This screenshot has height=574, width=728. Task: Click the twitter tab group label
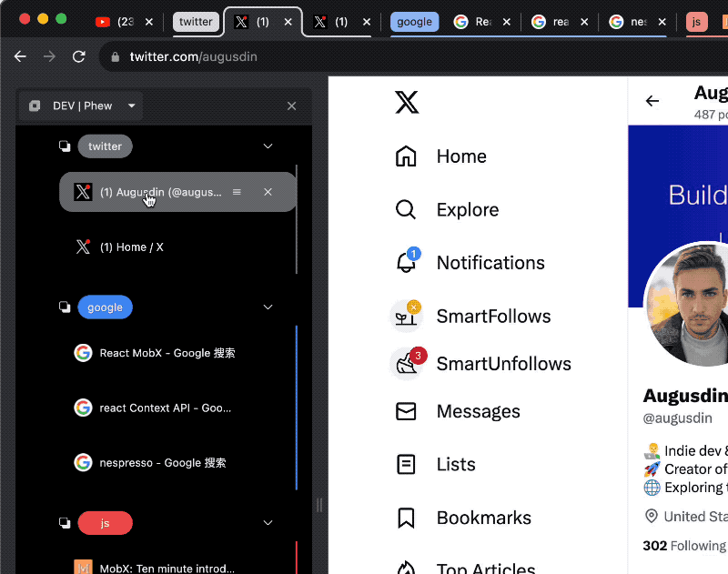196,22
